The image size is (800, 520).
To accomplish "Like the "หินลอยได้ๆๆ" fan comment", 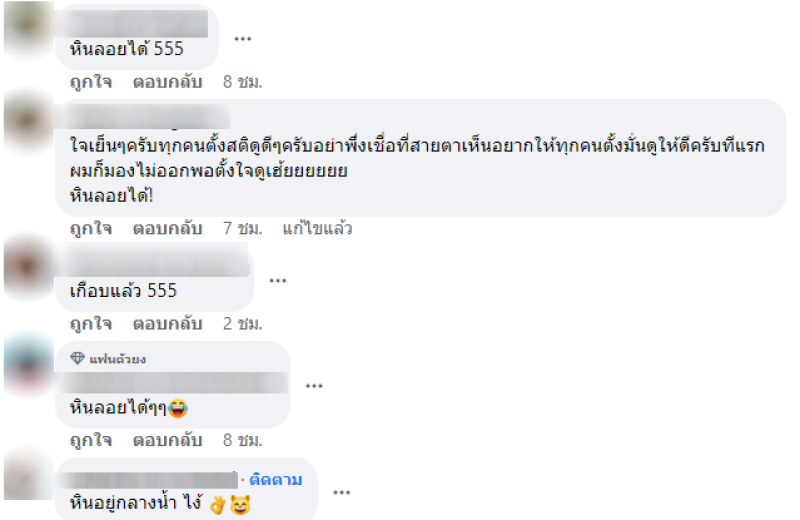I will [91, 440].
